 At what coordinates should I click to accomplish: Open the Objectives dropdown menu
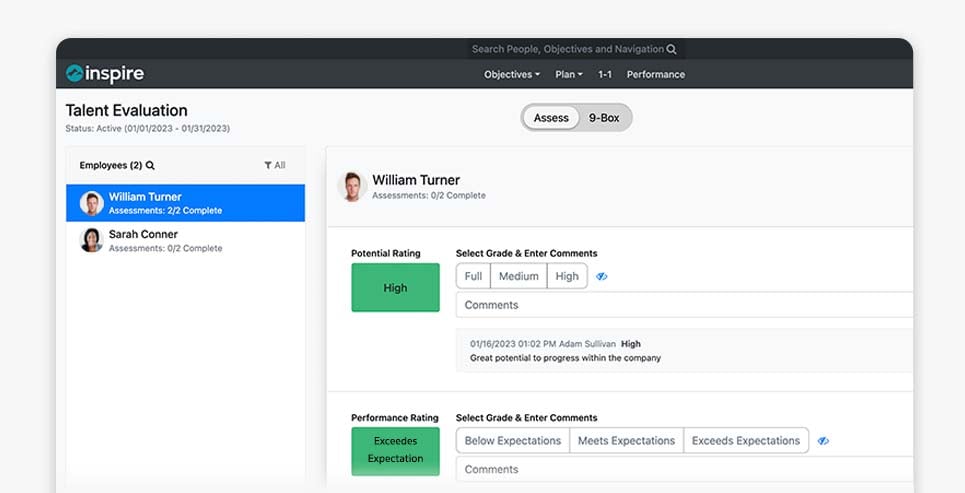pos(511,75)
